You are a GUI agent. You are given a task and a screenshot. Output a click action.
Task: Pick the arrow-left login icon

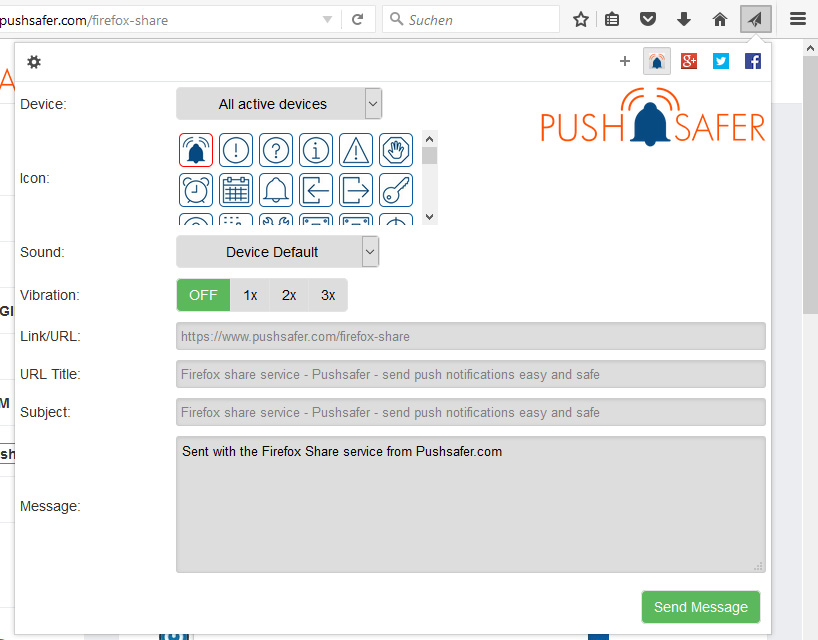coord(316,190)
